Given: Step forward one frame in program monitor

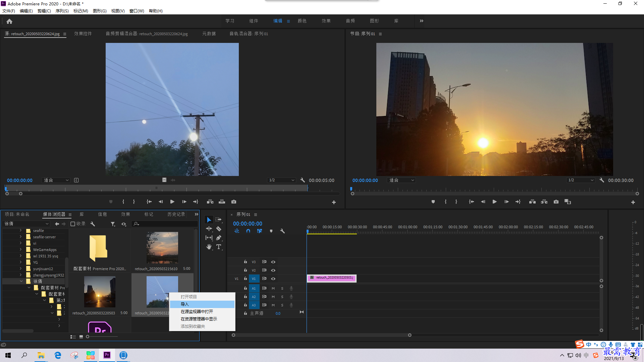Looking at the screenshot, I should click(x=506, y=202).
